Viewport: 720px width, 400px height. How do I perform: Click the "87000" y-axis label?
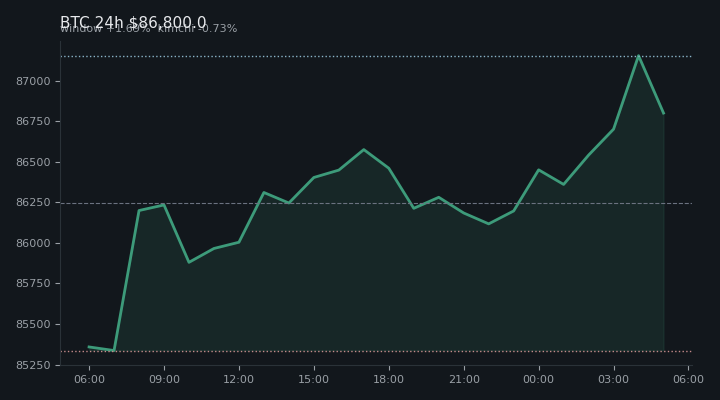(x=33, y=81)
